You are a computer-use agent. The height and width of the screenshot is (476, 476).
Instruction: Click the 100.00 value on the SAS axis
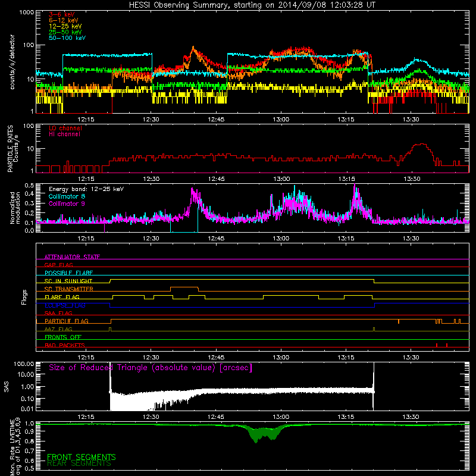(24, 364)
